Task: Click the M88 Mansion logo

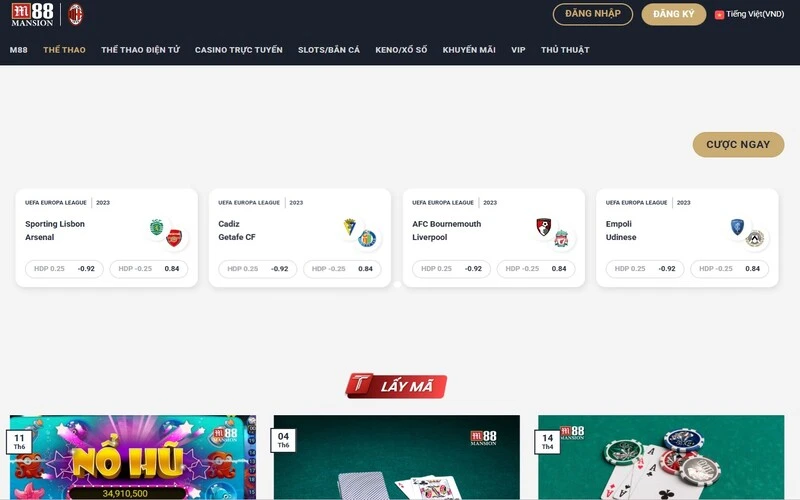Action: tap(32, 15)
